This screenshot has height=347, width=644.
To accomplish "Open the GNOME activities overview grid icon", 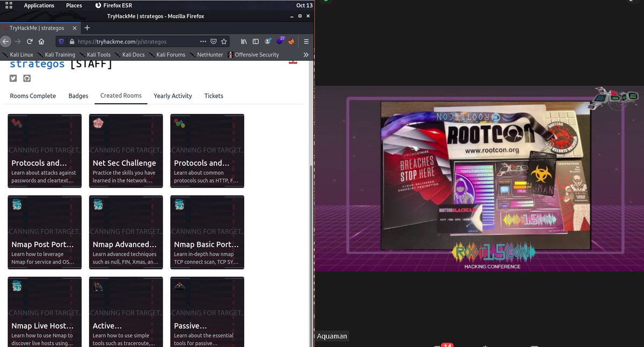I will 9,5.
